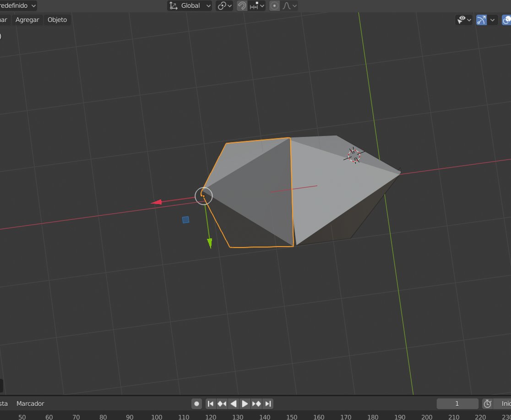Click the red X-axis gizmo arrow
The width and height of the screenshot is (511, 420).
click(157, 202)
